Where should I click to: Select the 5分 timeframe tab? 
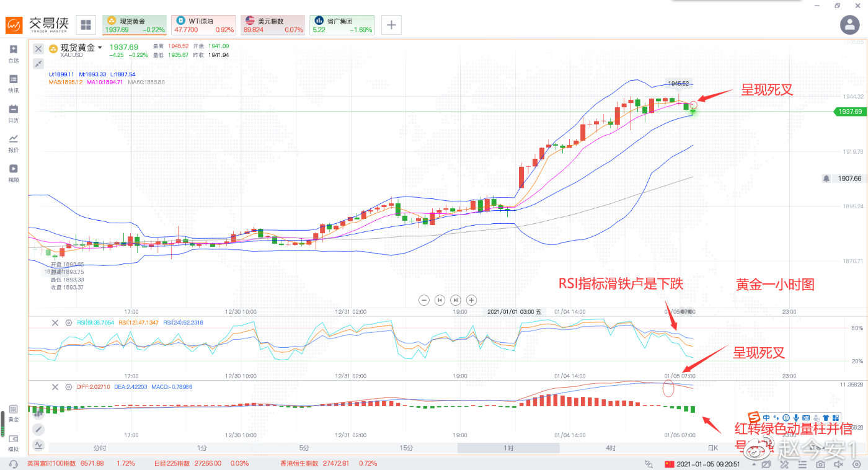(x=304, y=448)
